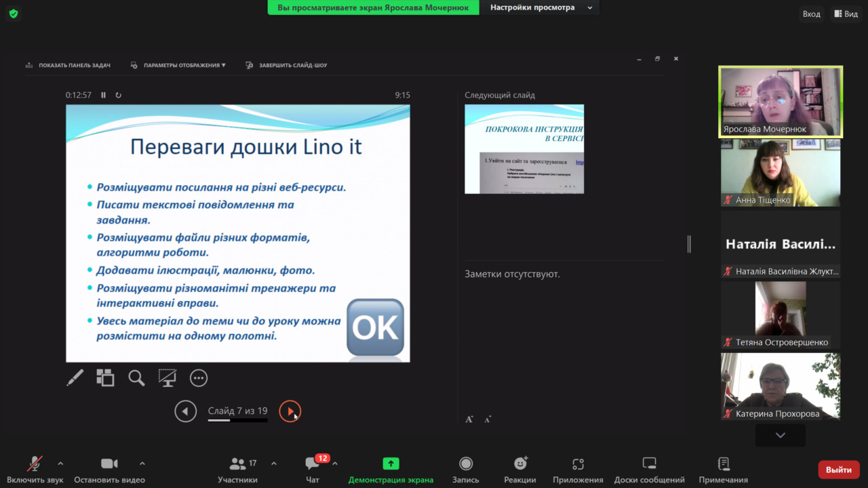This screenshot has width=868, height=488.
Task: Open the Zoom Apps panel
Action: click(x=578, y=469)
